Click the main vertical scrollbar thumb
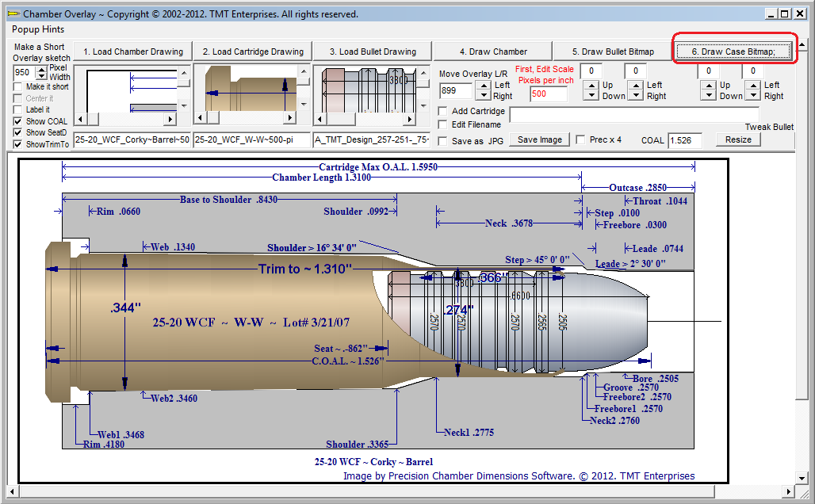Image resolution: width=815 pixels, height=504 pixels. pyautogui.click(x=802, y=225)
